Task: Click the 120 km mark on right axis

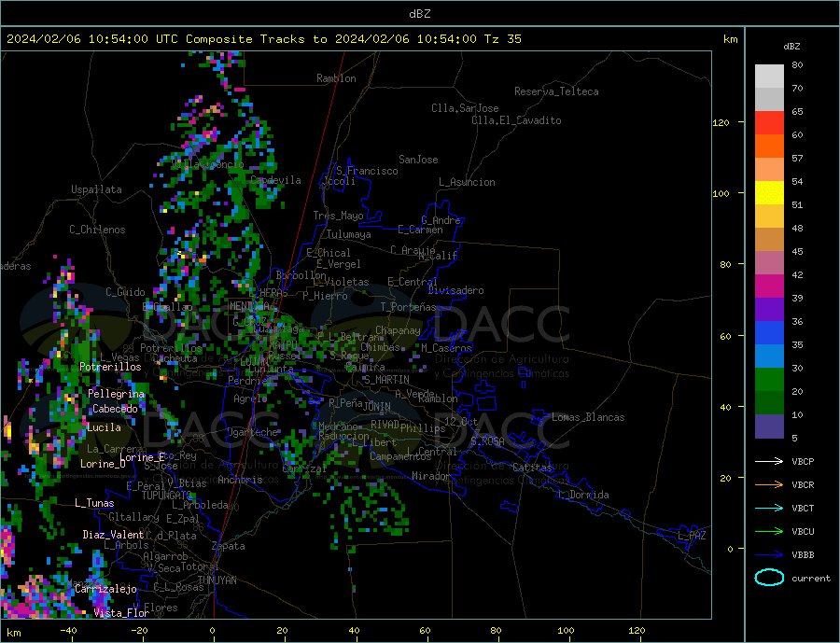Action: click(721, 122)
